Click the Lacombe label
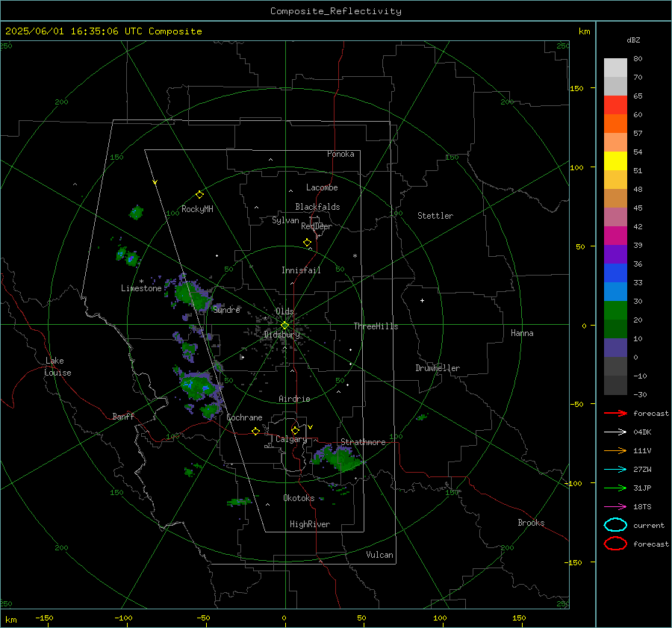672x628 pixels. click(x=322, y=187)
